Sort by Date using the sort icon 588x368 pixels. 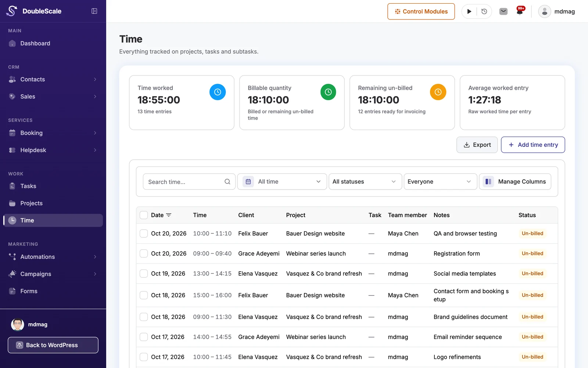(169, 215)
